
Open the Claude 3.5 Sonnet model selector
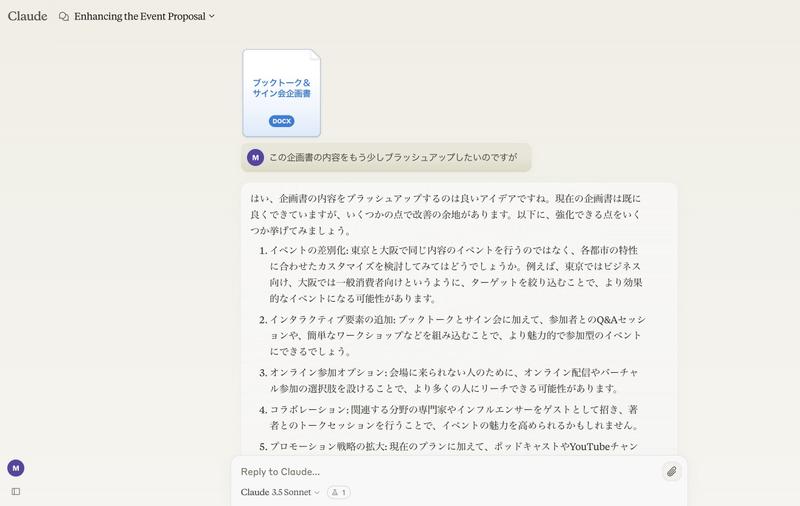point(280,492)
